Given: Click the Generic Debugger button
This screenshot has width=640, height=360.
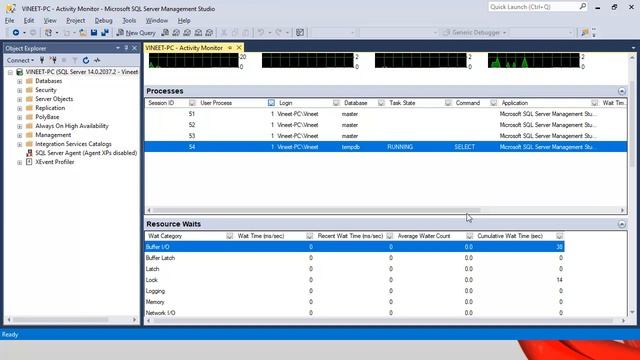Looking at the screenshot, I should click(x=475, y=32).
